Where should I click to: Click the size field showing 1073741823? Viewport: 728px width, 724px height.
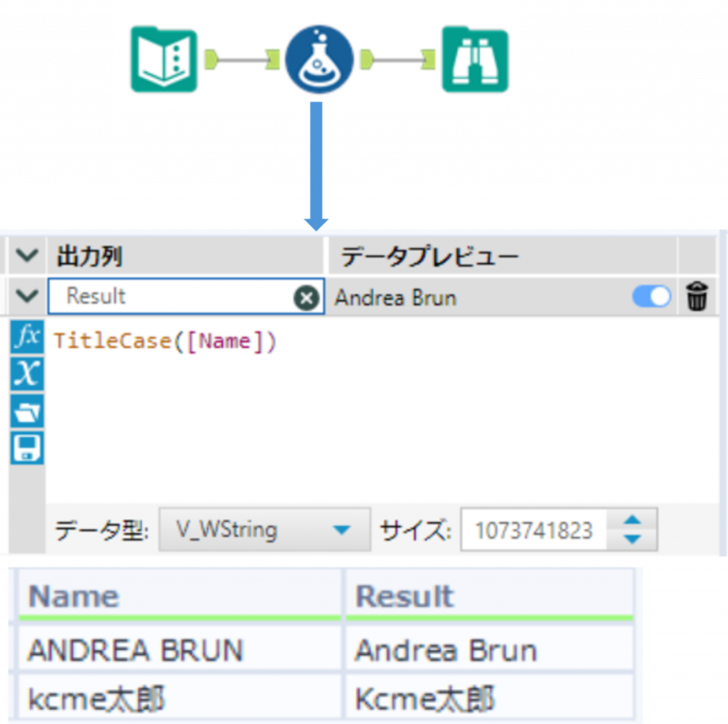(x=533, y=530)
